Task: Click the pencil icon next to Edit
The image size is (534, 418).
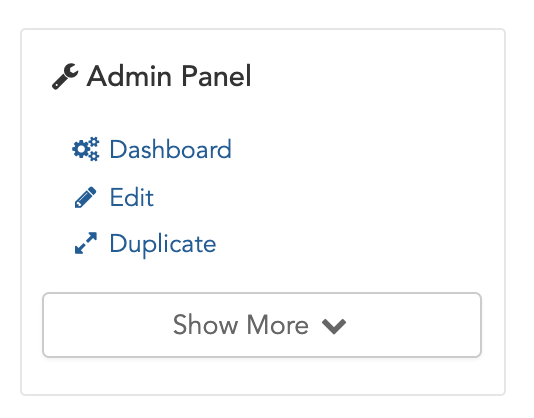Action: point(85,197)
